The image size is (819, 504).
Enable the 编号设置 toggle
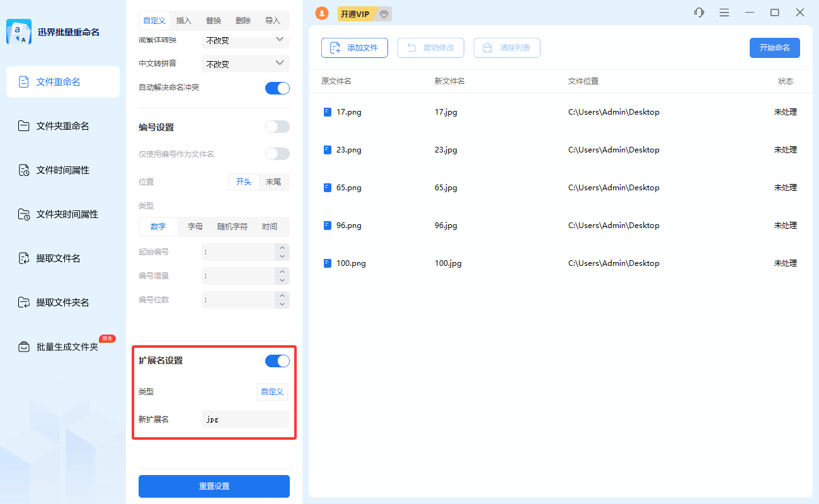[277, 127]
